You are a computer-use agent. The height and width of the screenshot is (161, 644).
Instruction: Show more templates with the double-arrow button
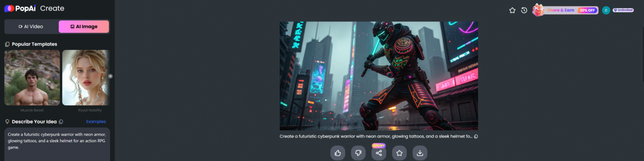[110, 76]
